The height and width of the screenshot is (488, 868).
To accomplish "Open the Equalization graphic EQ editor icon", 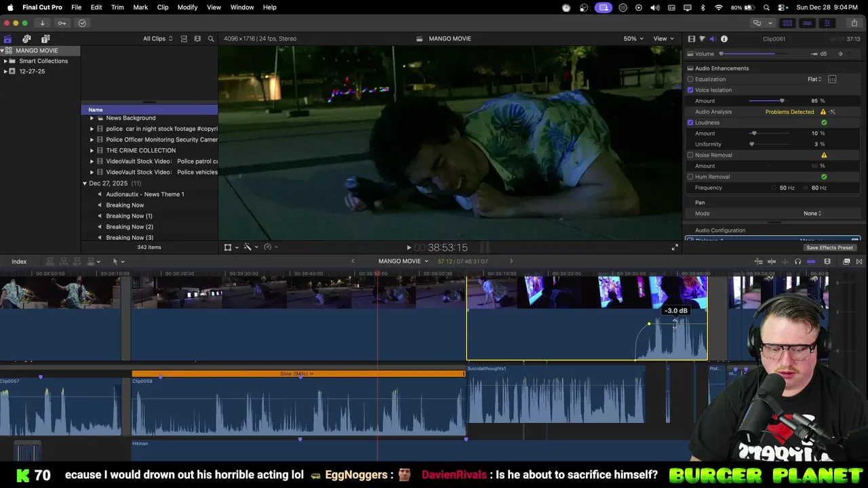I will 832,79.
